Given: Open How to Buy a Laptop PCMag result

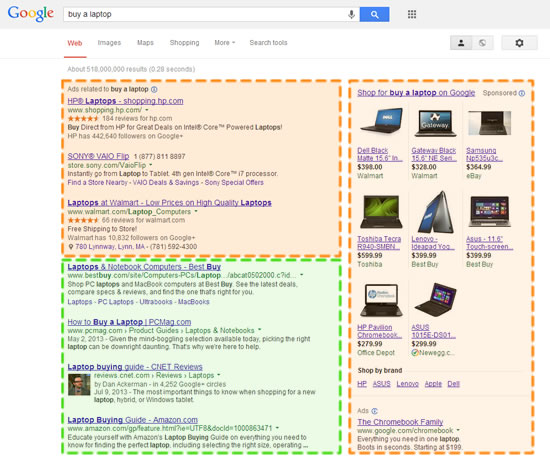Looking at the screenshot, I should click(x=129, y=322).
